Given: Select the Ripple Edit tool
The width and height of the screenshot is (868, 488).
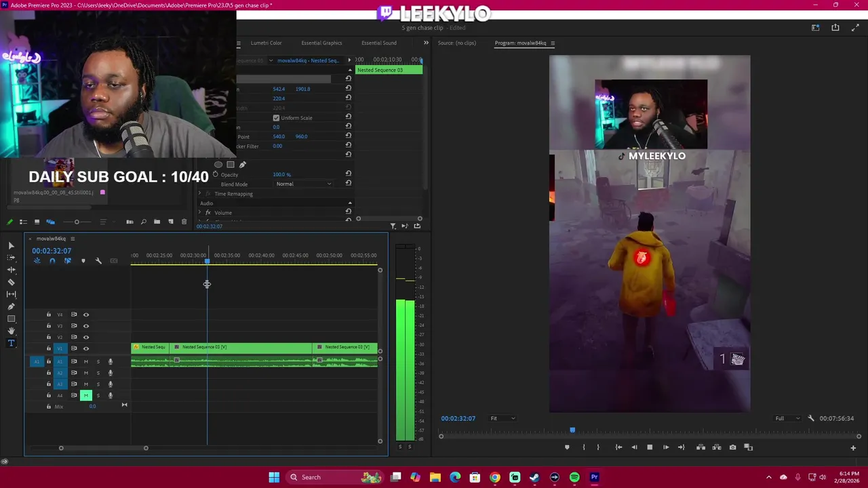Looking at the screenshot, I should (x=11, y=270).
